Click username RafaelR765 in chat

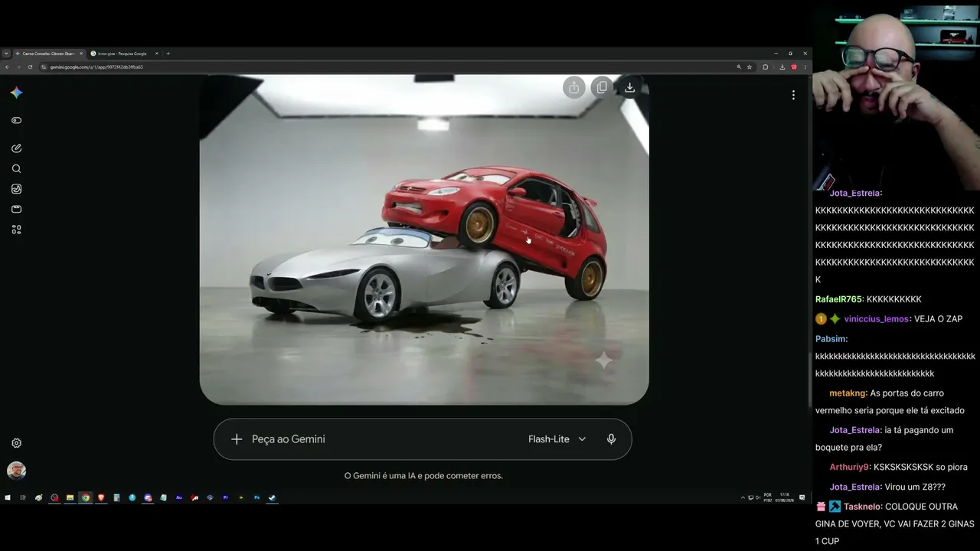[838, 299]
